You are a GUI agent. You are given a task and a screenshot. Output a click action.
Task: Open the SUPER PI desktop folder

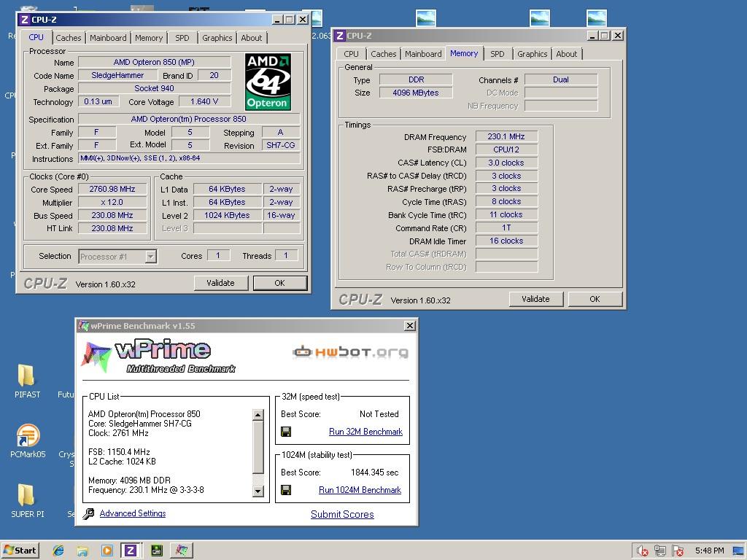(27, 500)
